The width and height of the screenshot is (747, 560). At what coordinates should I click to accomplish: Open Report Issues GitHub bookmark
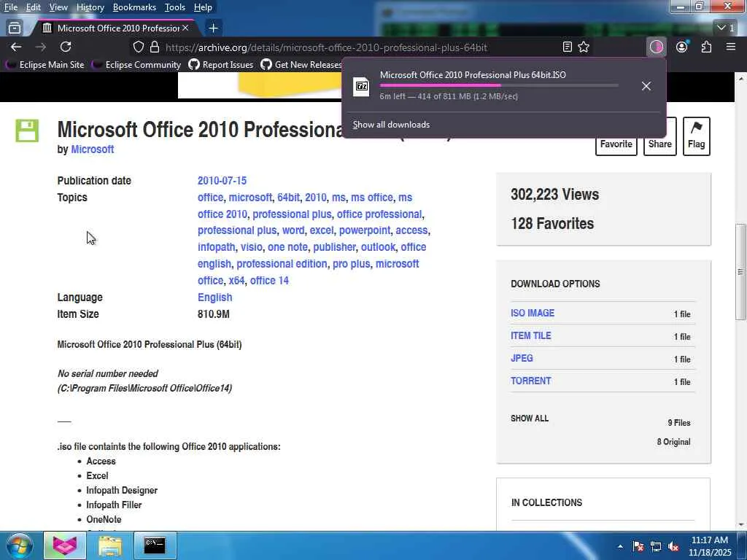pyautogui.click(x=220, y=64)
